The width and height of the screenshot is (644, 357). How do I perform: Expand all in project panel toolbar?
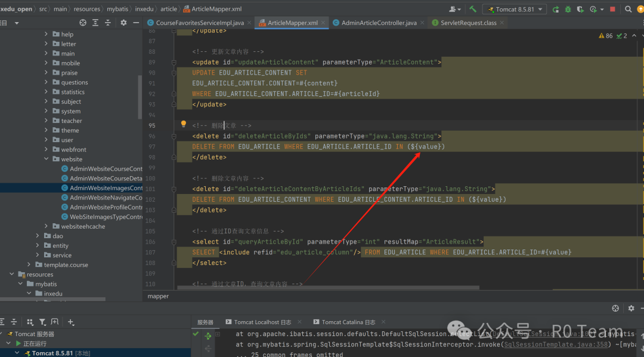pos(95,23)
